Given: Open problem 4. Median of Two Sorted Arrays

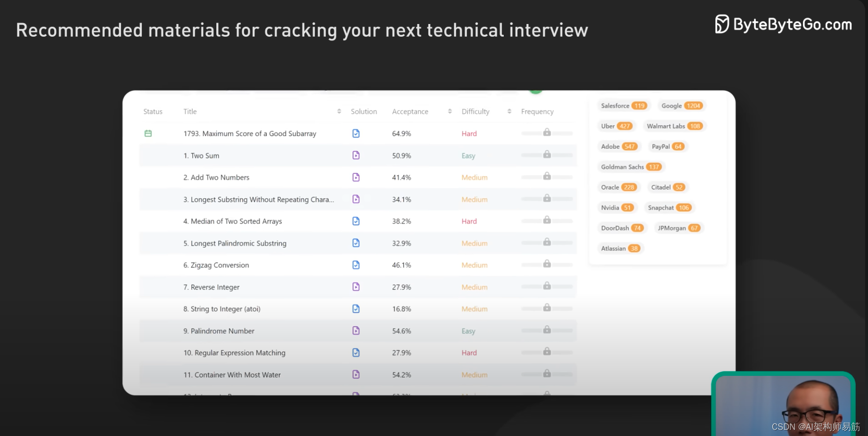Looking at the screenshot, I should 233,221.
